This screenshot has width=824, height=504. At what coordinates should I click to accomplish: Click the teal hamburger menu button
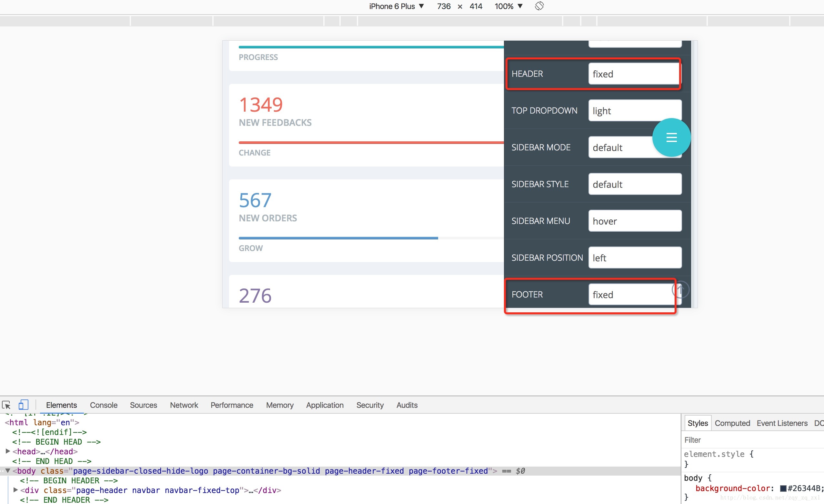671,137
